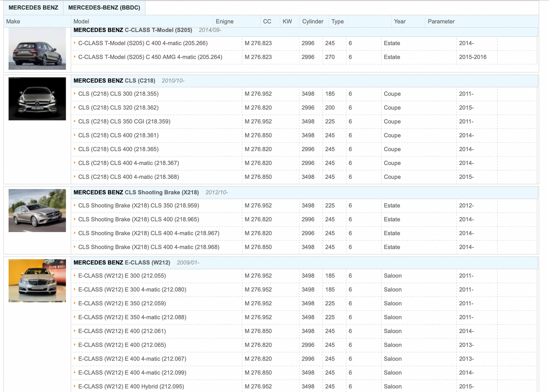Select engine M 276.820 in CLS 320 row
Screen dimensions: 549x392
pos(258,107)
